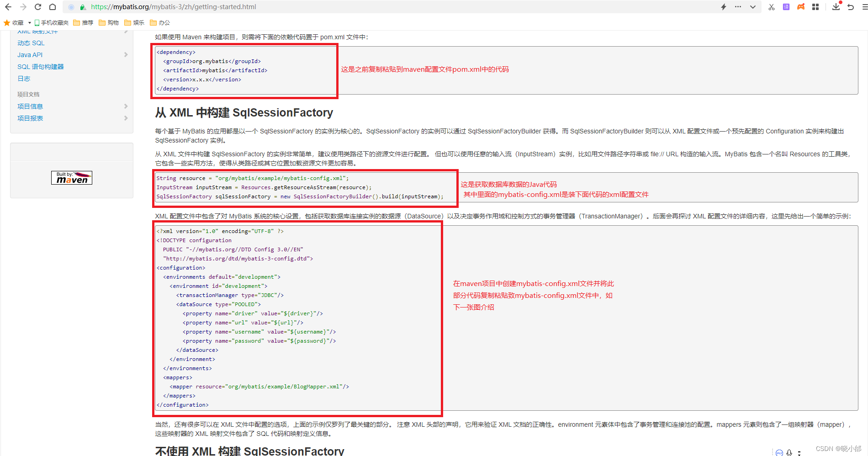This screenshot has width=868, height=456.
Task: Click the scissors screenshot tool icon
Action: tap(772, 7)
